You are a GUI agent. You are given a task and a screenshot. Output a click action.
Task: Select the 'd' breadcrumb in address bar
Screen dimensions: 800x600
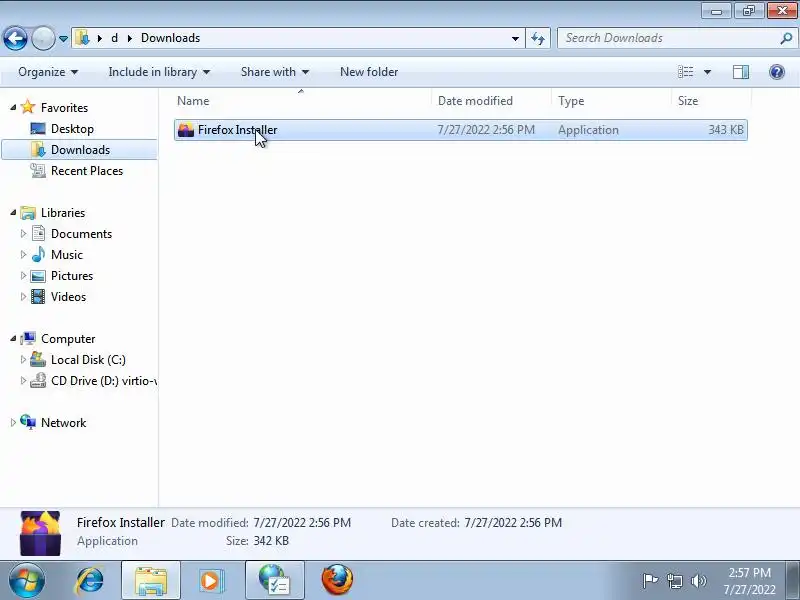click(x=115, y=38)
